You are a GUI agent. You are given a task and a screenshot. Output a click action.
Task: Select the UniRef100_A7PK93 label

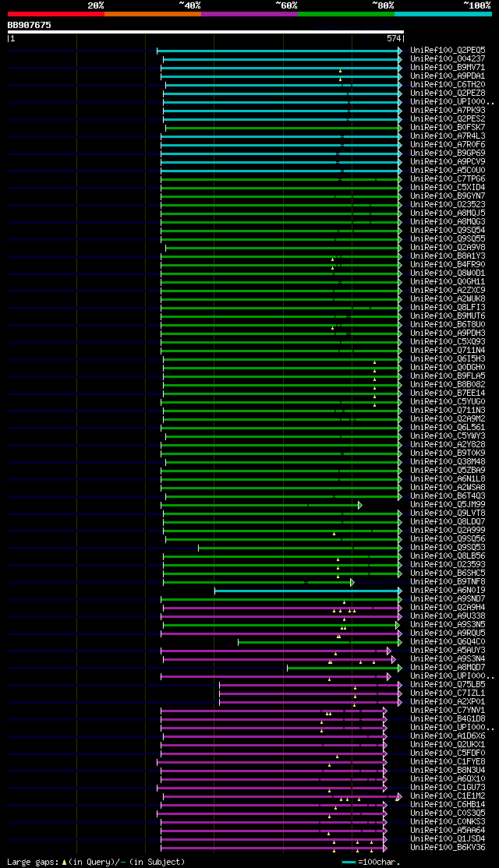coord(448,110)
